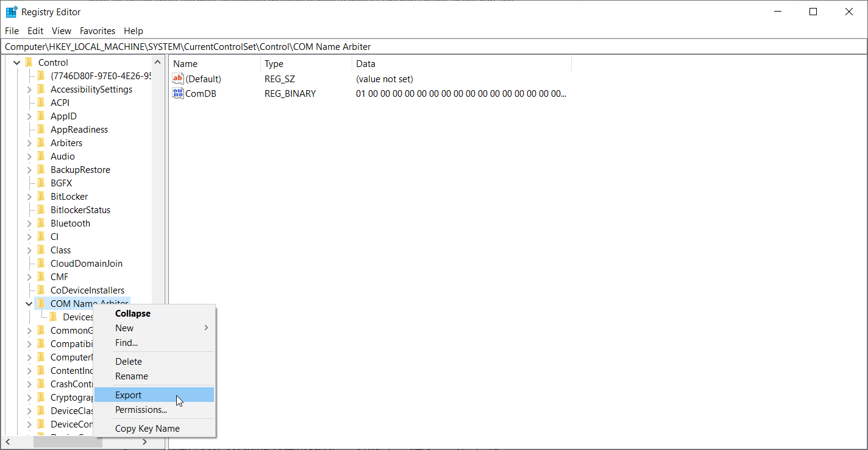Image resolution: width=868 pixels, height=450 pixels.
Task: Choose Collapse in the context menu
Action: coord(154,314)
